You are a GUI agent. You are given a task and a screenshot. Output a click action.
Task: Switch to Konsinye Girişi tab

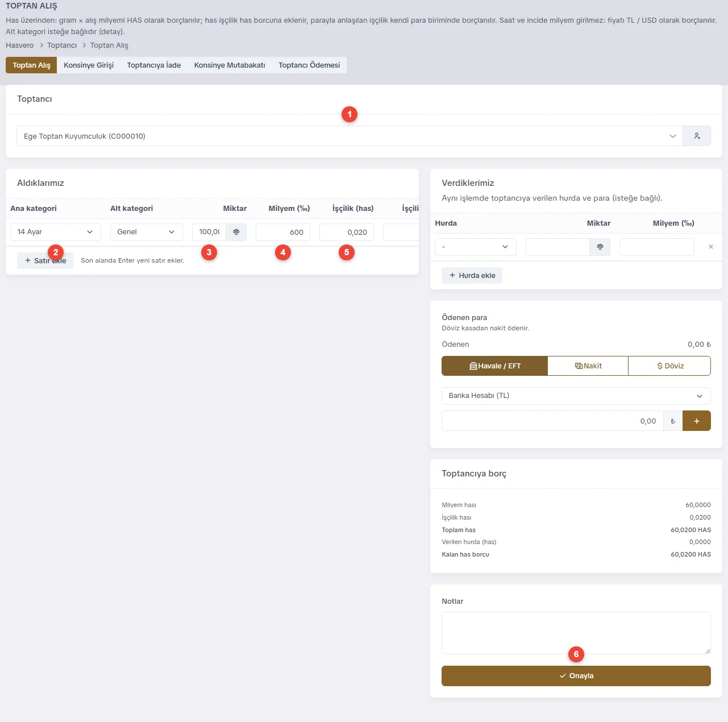click(89, 65)
